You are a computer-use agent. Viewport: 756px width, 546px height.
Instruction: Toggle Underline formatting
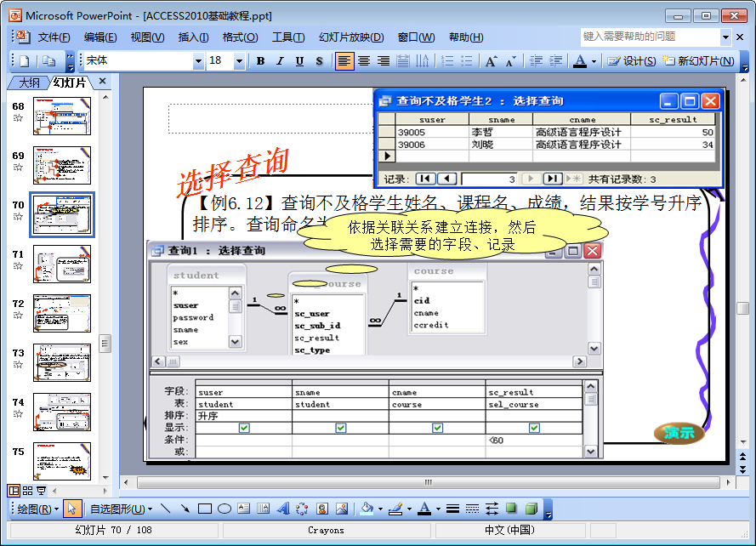(x=299, y=61)
